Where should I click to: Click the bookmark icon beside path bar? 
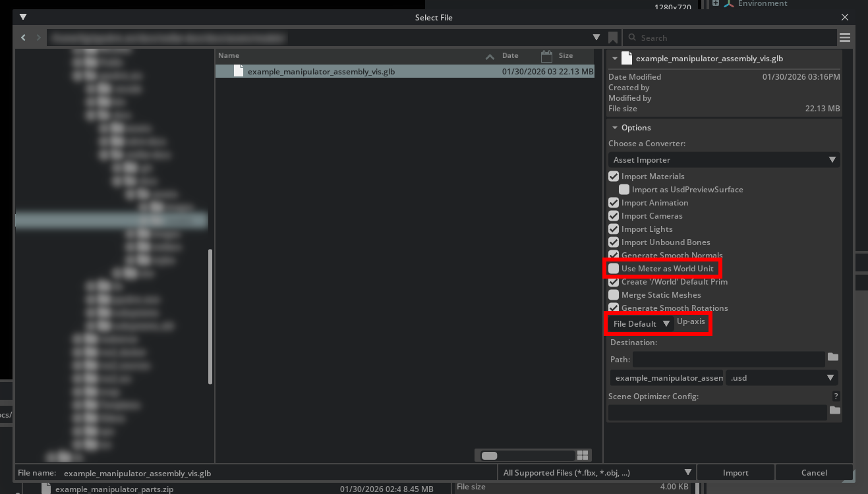[613, 38]
